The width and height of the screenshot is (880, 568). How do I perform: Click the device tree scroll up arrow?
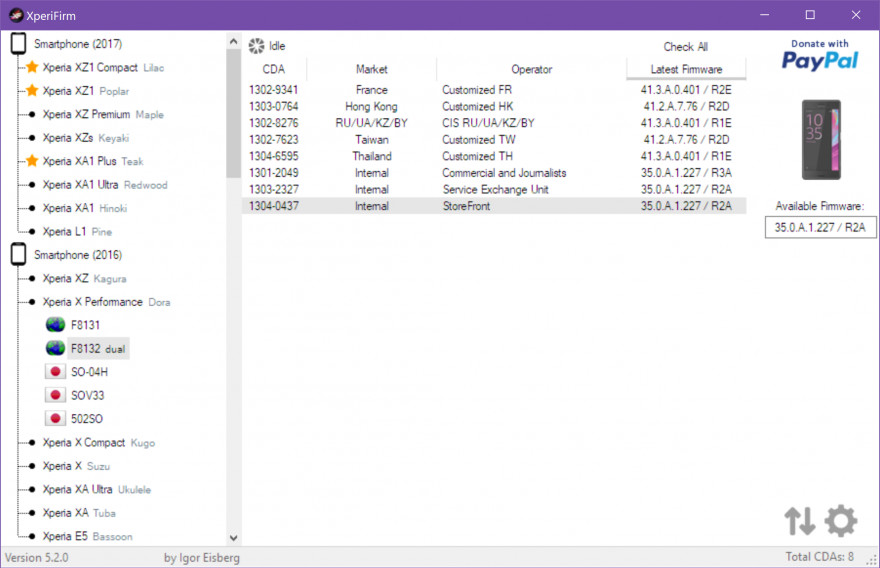pyautogui.click(x=233, y=41)
